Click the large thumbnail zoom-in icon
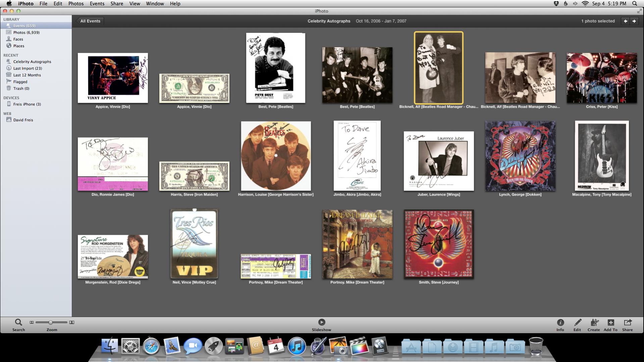Screen dimensions: 644x362 tap(71, 322)
